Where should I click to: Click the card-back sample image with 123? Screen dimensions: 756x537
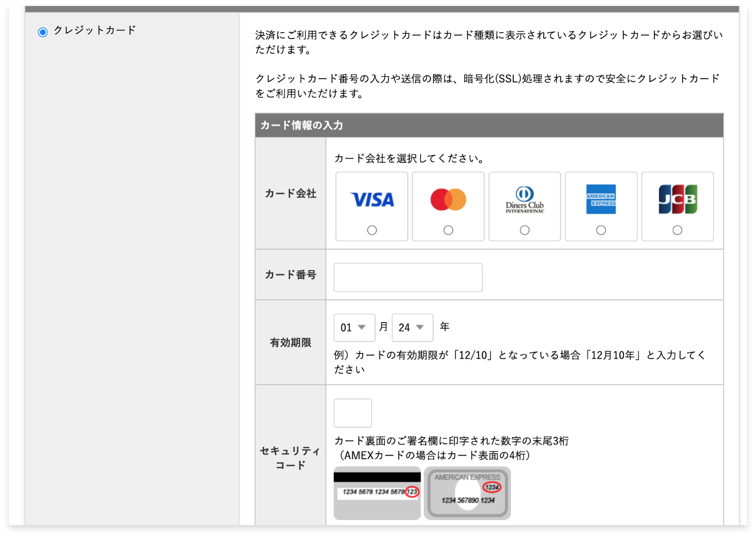pyautogui.click(x=377, y=493)
